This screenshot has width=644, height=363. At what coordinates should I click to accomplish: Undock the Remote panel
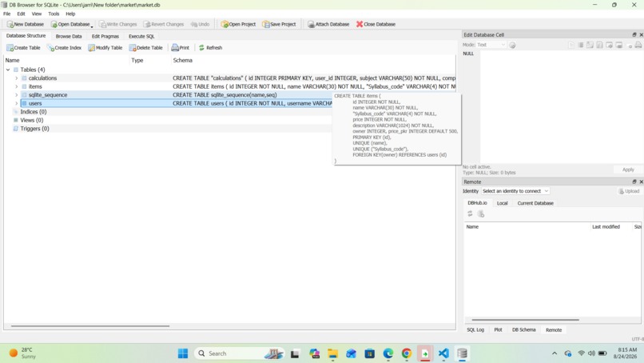(634, 181)
